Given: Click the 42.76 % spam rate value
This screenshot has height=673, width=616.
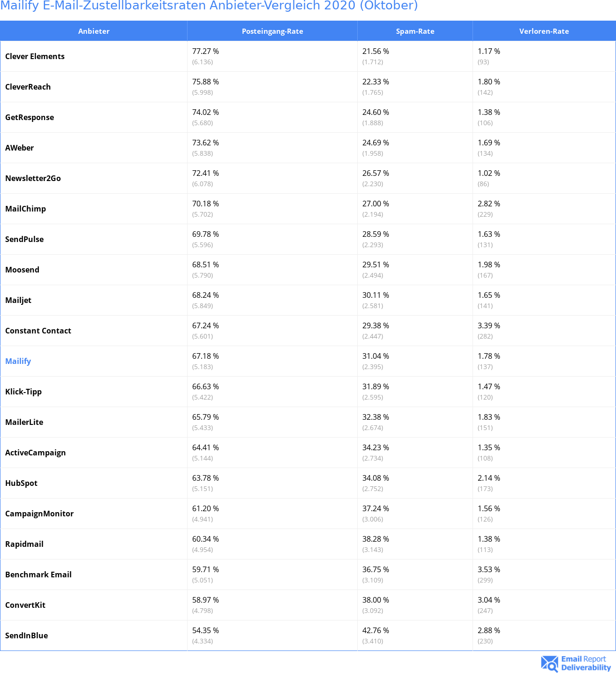Looking at the screenshot, I should coord(376,630).
